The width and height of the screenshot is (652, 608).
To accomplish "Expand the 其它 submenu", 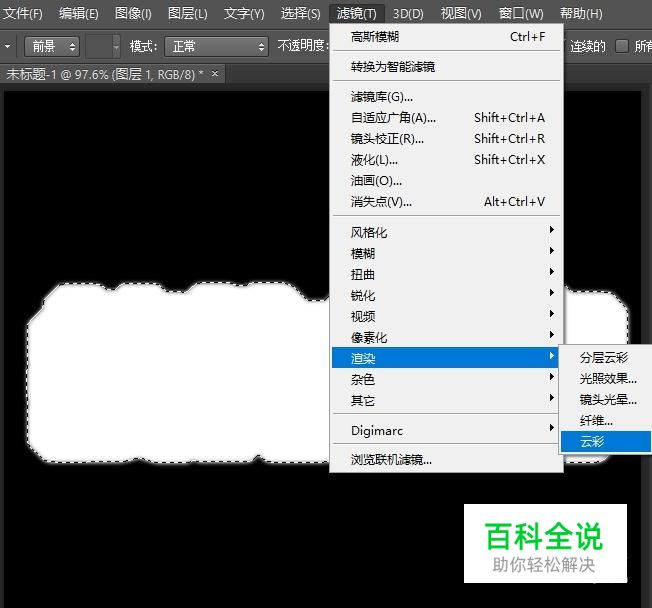I will (x=447, y=400).
